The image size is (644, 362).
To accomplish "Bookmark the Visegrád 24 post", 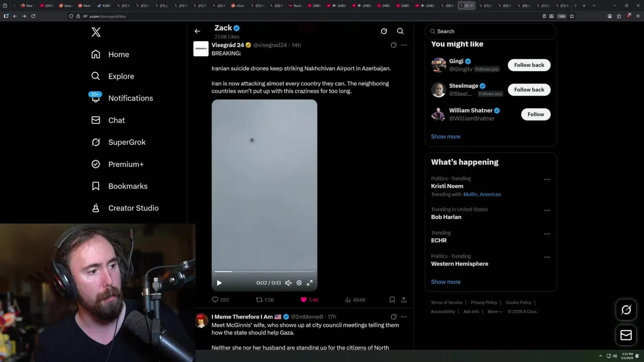I will 392,300.
